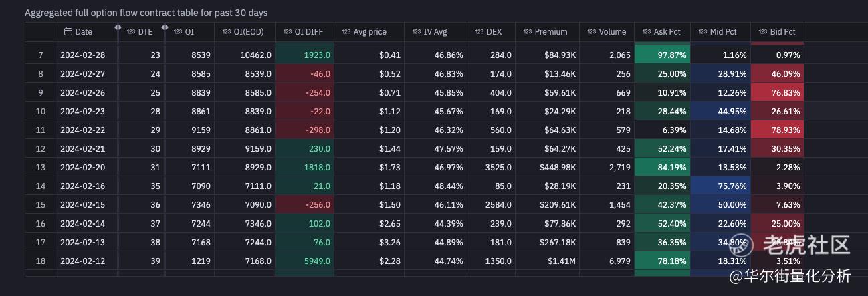
Task: Click the DEX column header
Action: point(494,32)
